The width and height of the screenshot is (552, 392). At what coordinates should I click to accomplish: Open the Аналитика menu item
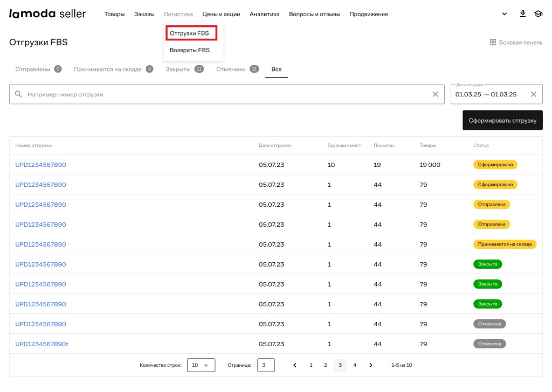pos(264,14)
